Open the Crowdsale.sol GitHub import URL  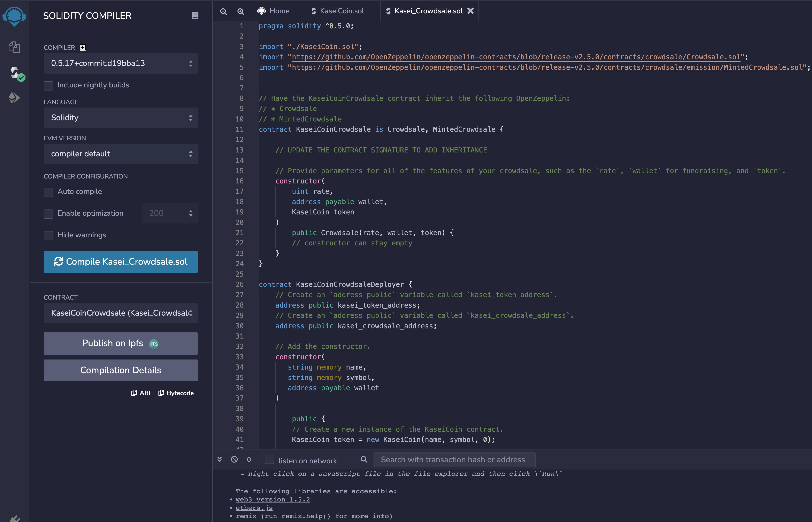pyautogui.click(x=516, y=57)
